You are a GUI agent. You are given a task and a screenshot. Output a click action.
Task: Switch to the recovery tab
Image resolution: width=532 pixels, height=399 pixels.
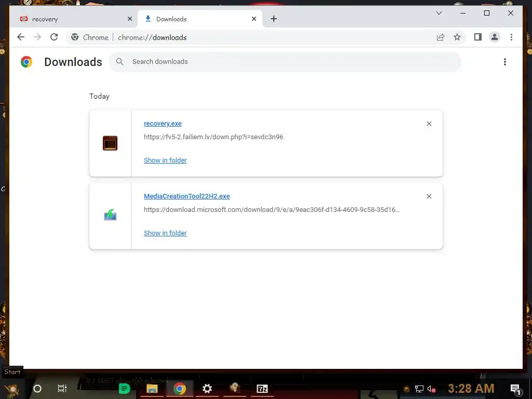[x=73, y=19]
